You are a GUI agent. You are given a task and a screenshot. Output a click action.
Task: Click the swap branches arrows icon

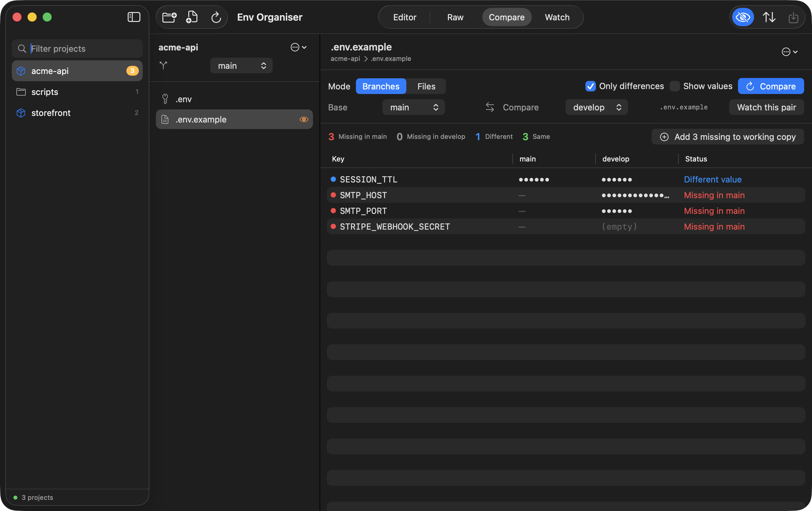(x=489, y=107)
